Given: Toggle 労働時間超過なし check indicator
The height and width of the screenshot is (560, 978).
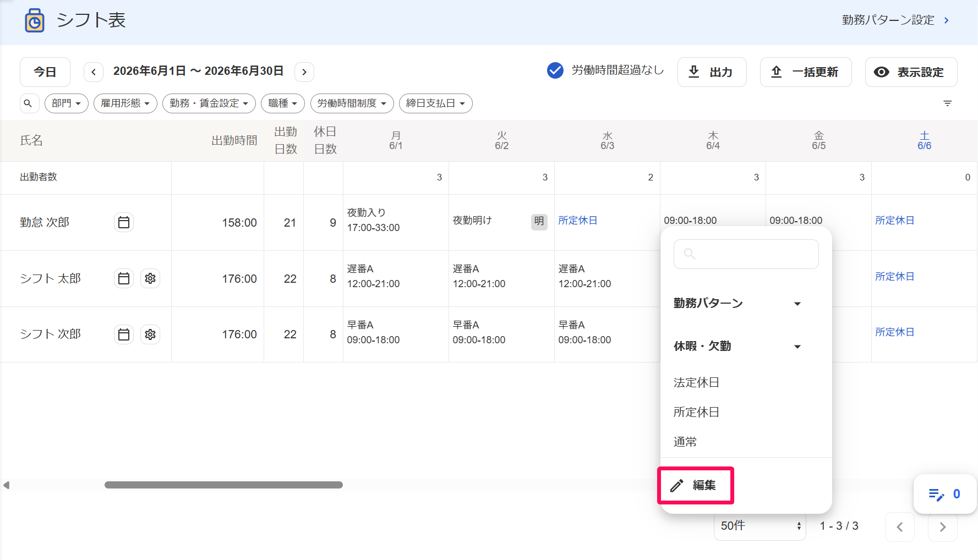Looking at the screenshot, I should coord(555,70).
